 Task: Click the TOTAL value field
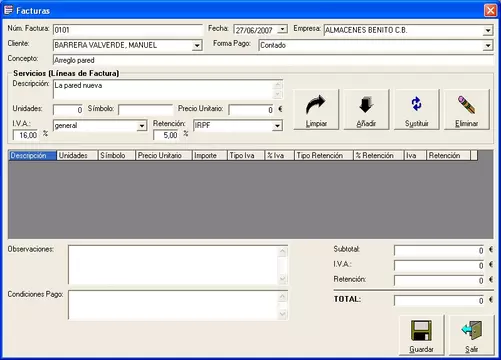point(439,301)
